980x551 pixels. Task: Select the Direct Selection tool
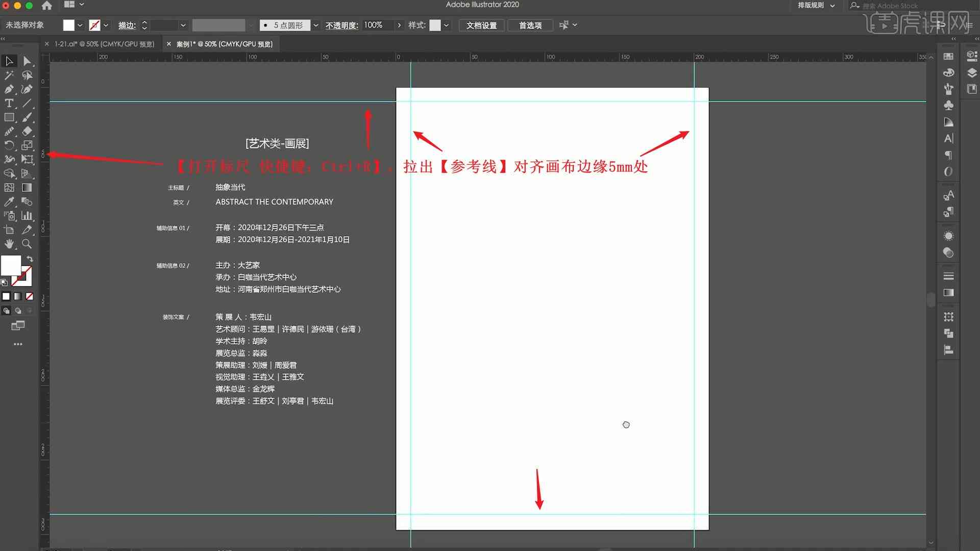[x=27, y=61]
